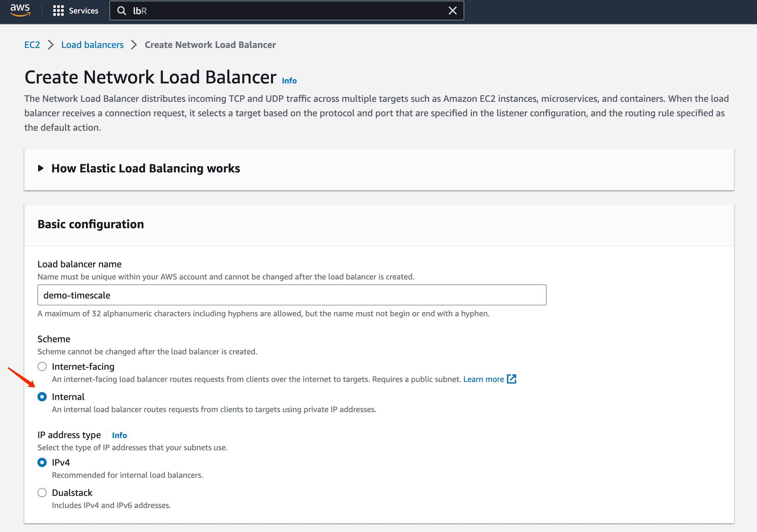Open the Services grid icon
757x532 pixels.
pyautogui.click(x=58, y=11)
